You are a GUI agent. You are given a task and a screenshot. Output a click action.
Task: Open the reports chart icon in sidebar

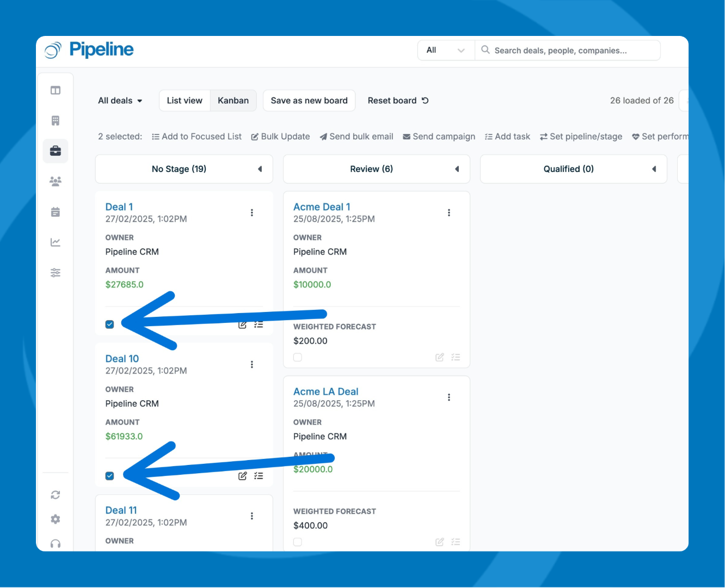tap(56, 242)
